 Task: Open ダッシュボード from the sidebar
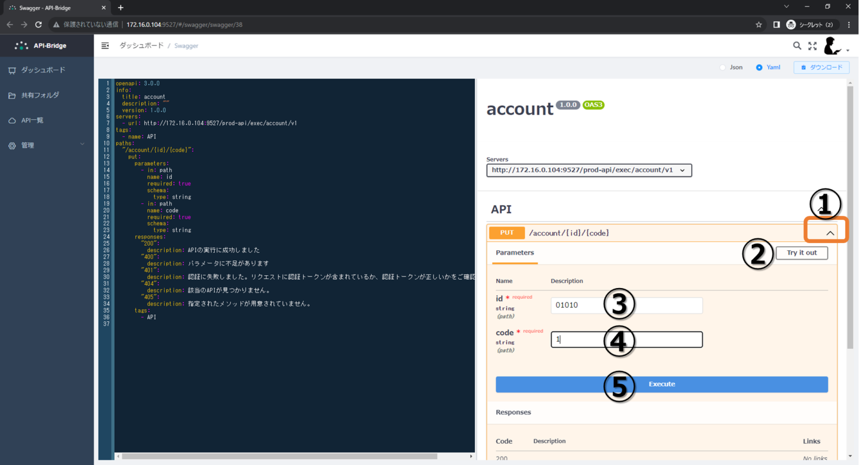(x=42, y=69)
